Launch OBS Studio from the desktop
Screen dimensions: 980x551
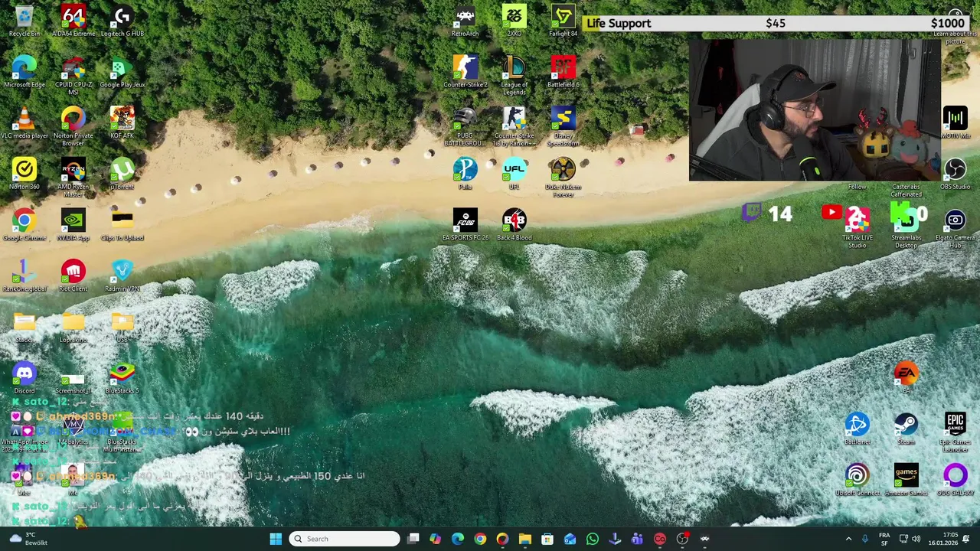955,174
